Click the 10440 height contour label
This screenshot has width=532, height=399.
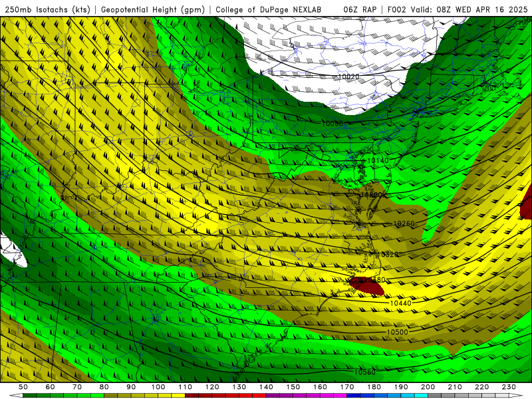point(401,303)
